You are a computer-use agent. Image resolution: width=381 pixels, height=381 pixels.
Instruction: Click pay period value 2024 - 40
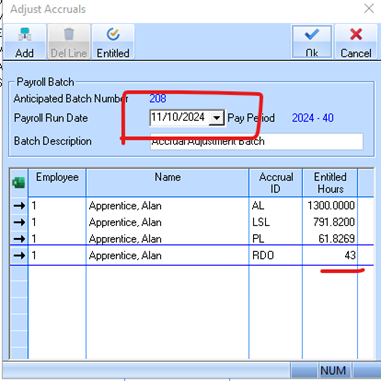(313, 118)
